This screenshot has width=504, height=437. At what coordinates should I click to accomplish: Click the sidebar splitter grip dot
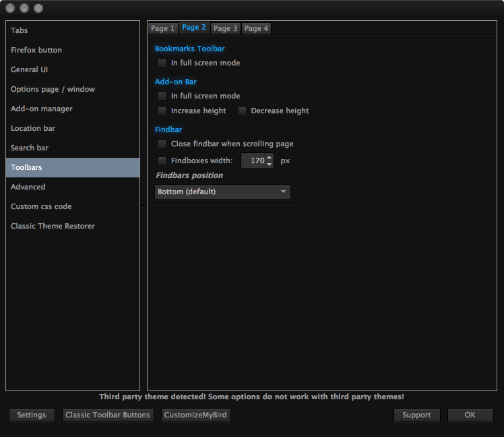coord(144,206)
